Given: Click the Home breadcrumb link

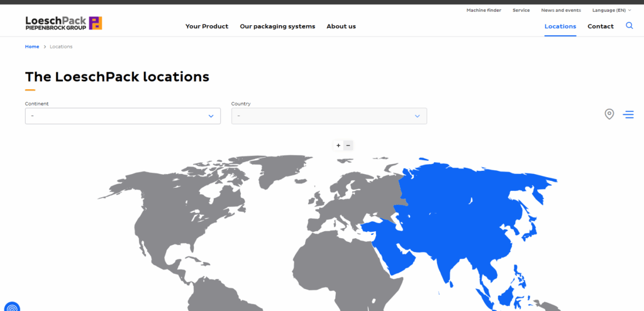Looking at the screenshot, I should click(x=32, y=46).
